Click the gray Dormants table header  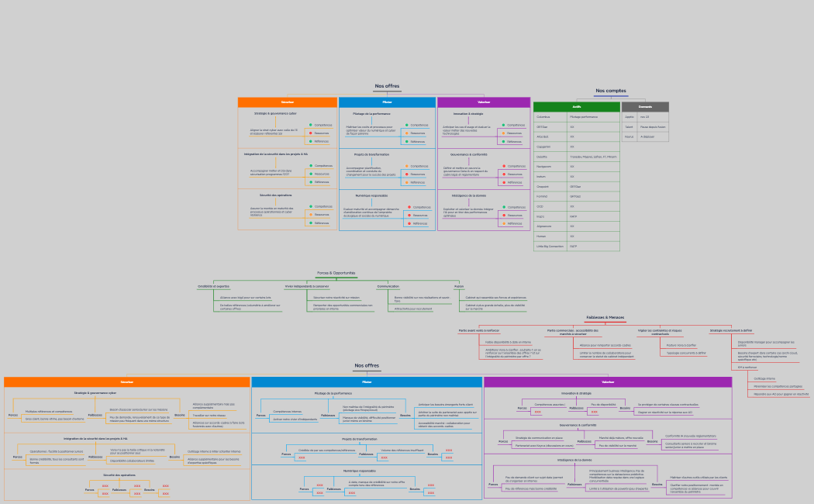click(x=645, y=106)
